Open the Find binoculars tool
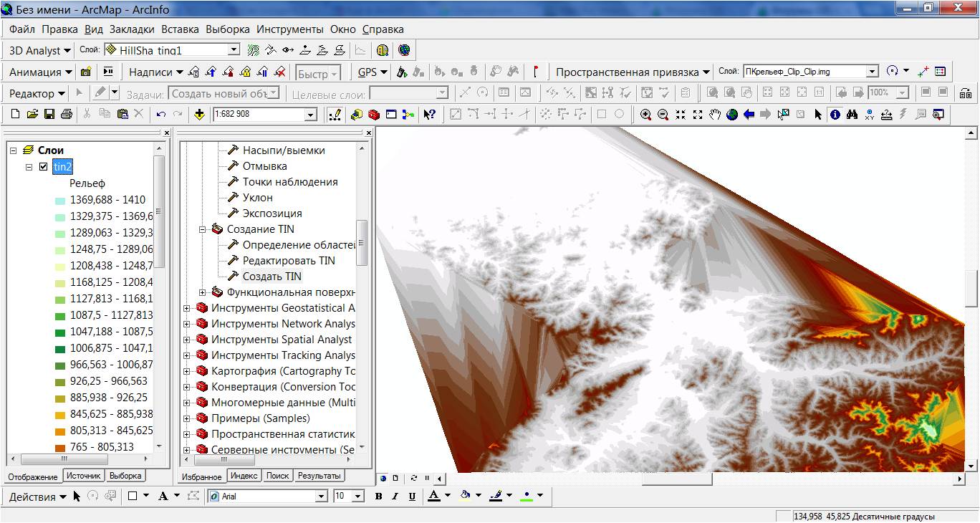 (x=852, y=115)
